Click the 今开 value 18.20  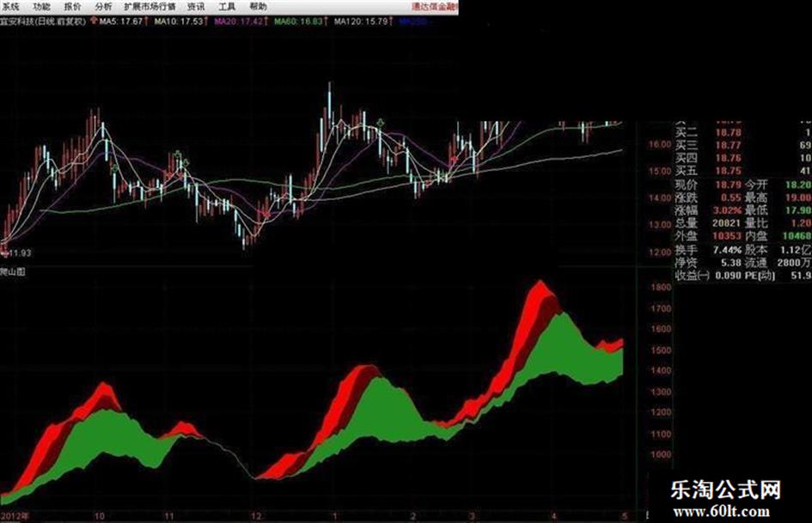[x=798, y=185]
